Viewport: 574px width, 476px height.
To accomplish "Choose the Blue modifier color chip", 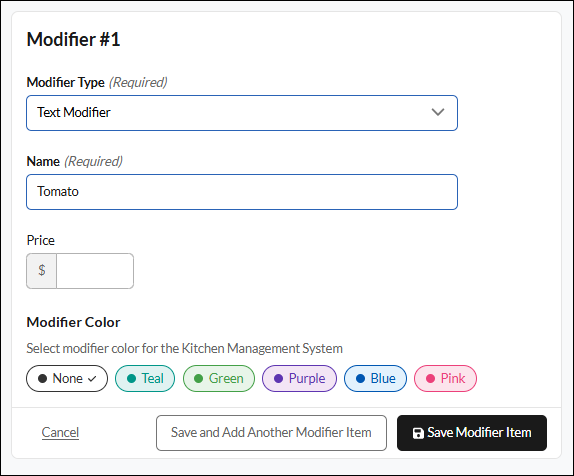I will 375,378.
